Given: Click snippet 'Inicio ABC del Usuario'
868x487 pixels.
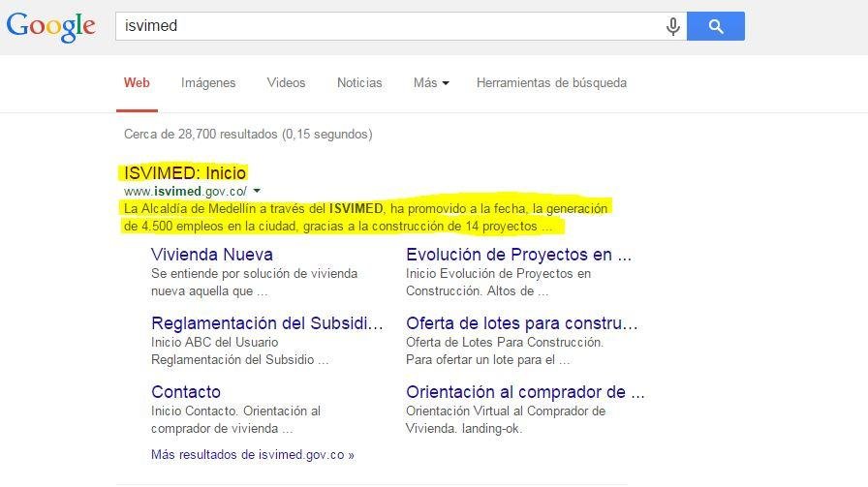Looking at the screenshot, I should [x=215, y=342].
